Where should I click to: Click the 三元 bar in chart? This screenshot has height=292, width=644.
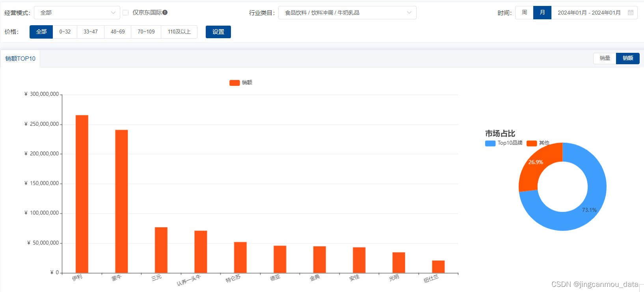coord(161,250)
